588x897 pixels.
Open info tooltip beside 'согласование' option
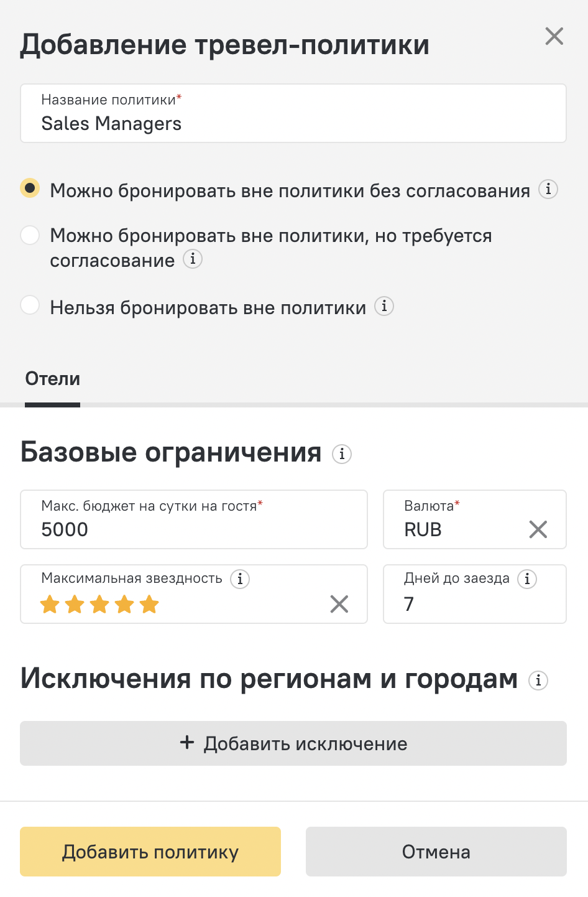pos(193,259)
